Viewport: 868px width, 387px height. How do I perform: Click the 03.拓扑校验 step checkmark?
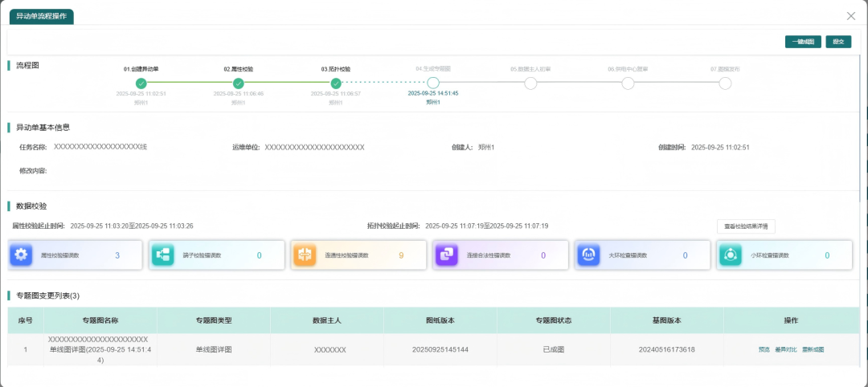(336, 84)
